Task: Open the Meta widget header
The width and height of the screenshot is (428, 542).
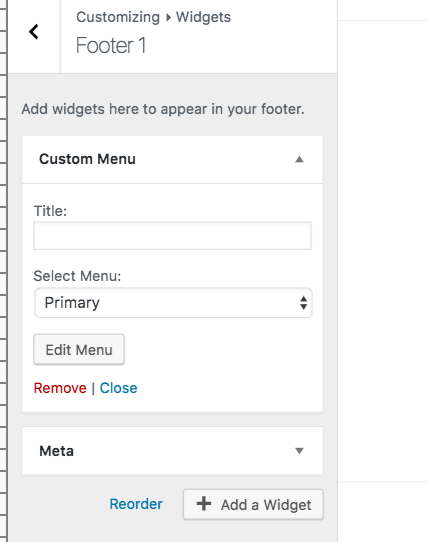Action: tap(172, 451)
